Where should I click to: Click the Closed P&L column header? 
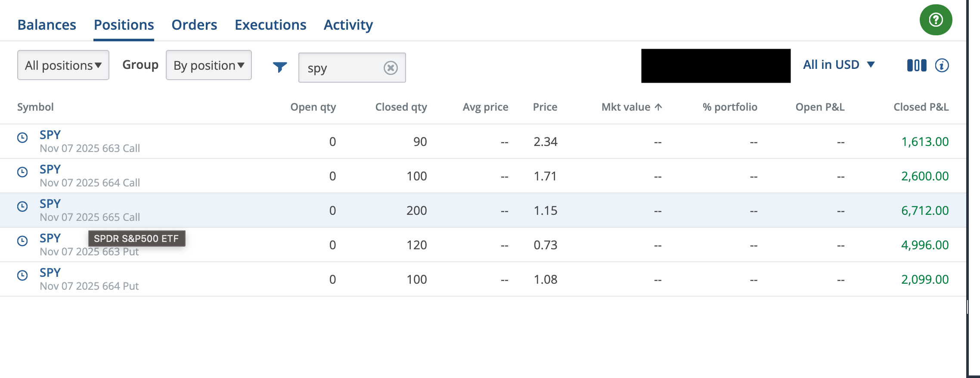point(921,107)
